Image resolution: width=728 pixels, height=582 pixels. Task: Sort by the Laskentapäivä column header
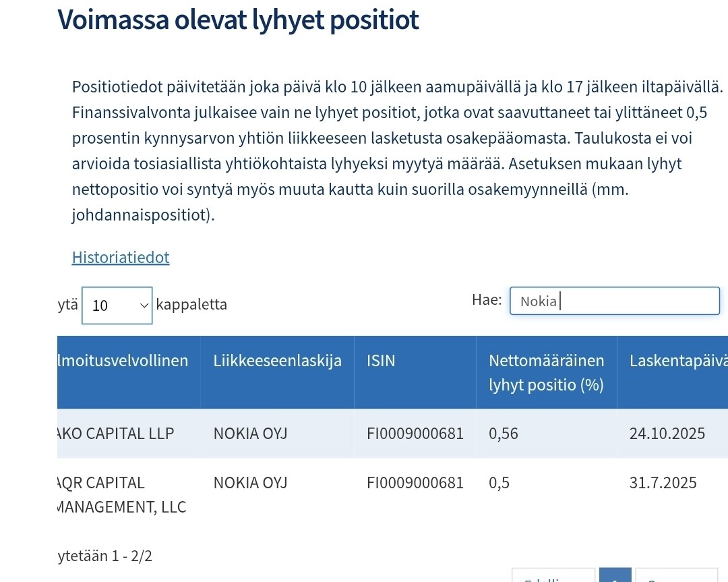click(x=677, y=361)
